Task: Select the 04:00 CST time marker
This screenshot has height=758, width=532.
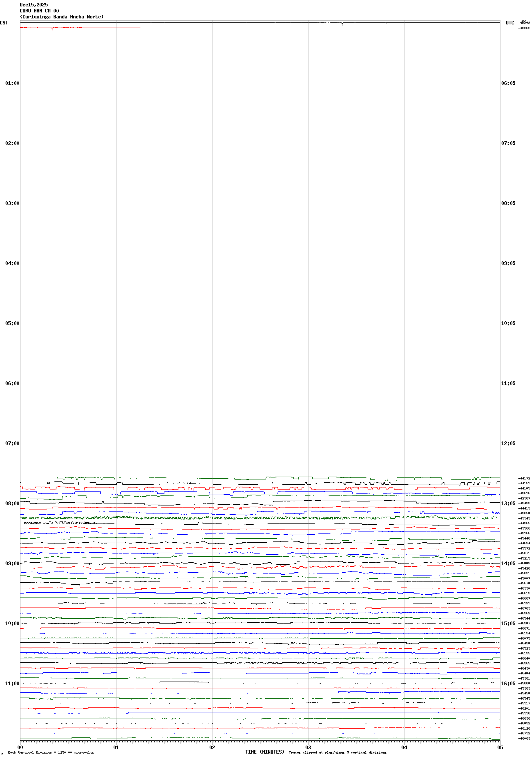Action: pyautogui.click(x=12, y=263)
